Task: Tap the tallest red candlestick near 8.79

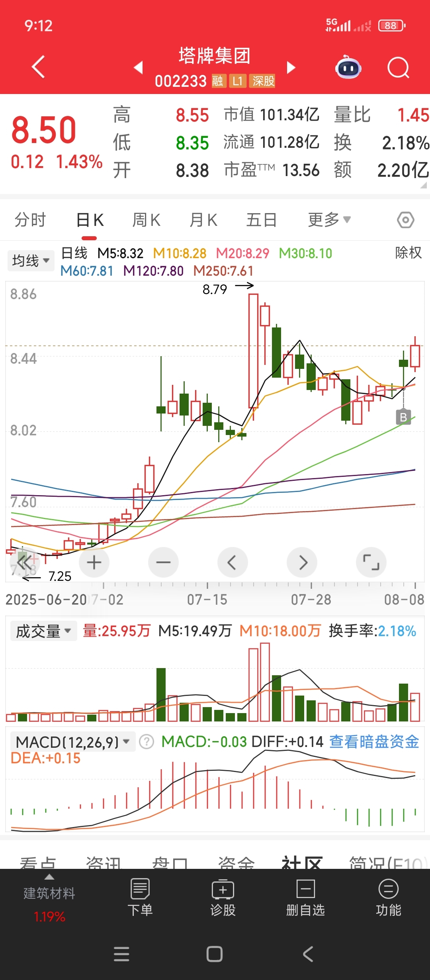Action: pos(253,351)
